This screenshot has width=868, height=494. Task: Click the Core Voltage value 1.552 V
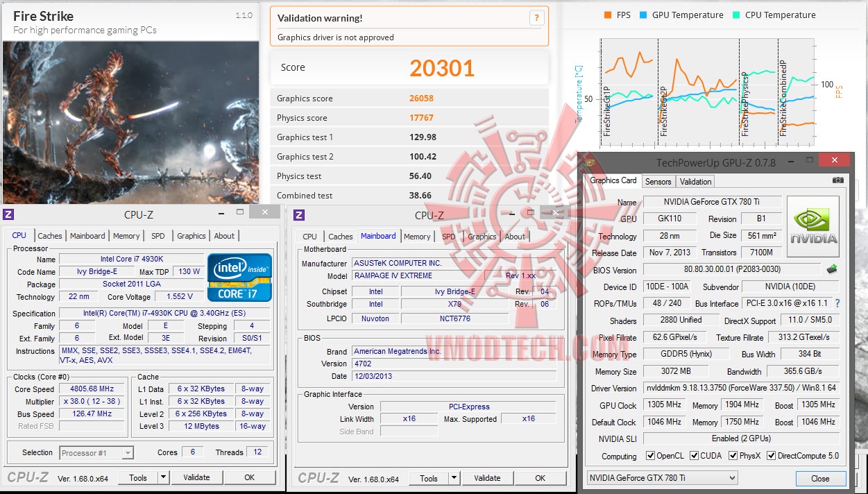(x=180, y=296)
